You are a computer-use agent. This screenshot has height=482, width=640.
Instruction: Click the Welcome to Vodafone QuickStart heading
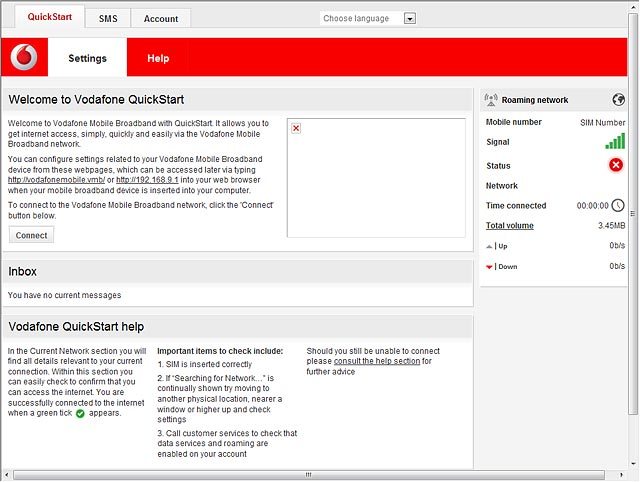[x=96, y=100]
